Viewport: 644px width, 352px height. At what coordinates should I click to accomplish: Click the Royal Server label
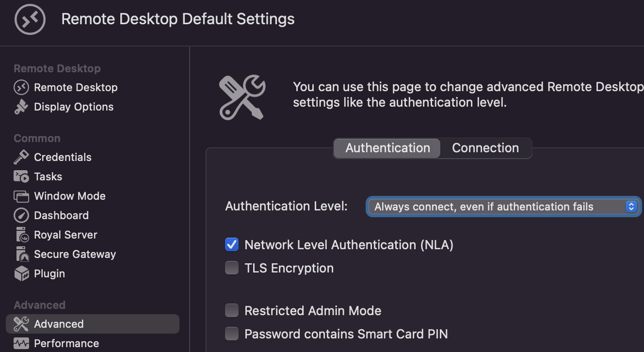tap(65, 235)
